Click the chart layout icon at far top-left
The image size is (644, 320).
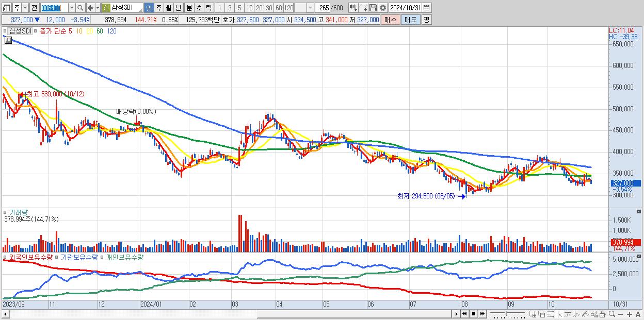(x=6, y=8)
